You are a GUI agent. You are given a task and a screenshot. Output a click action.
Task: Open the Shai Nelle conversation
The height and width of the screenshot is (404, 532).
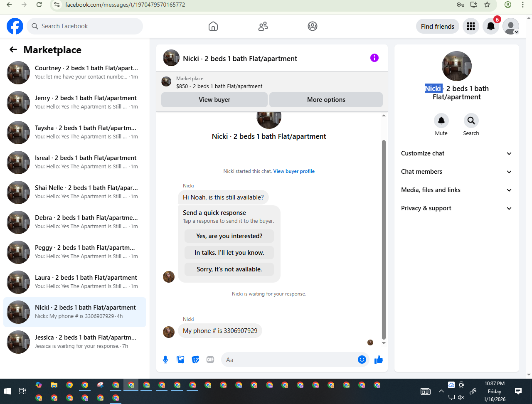click(75, 192)
